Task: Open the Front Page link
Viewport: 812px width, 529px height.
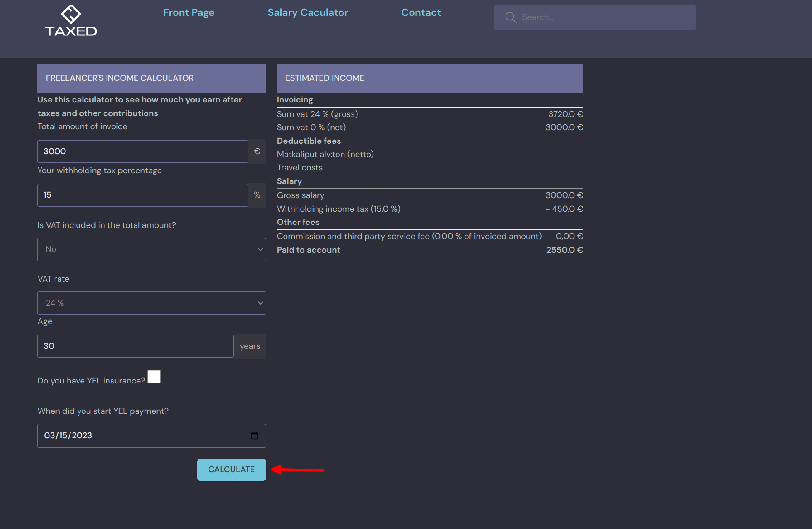Action: (189, 12)
